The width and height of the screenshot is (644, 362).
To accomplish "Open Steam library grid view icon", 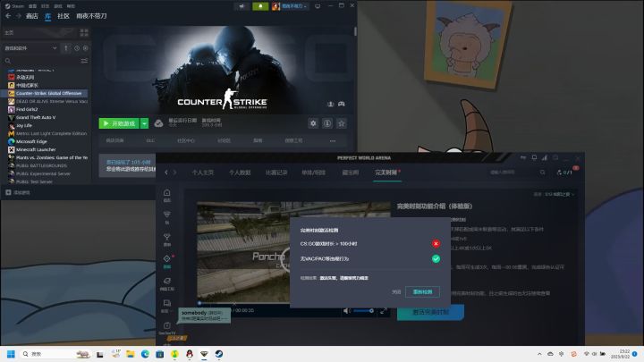I will 84,32.
